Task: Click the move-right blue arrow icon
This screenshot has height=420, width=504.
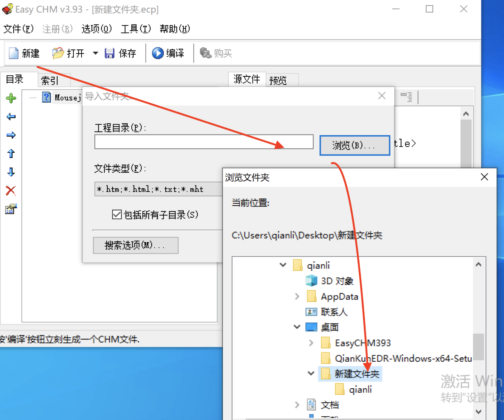Action: (x=11, y=135)
